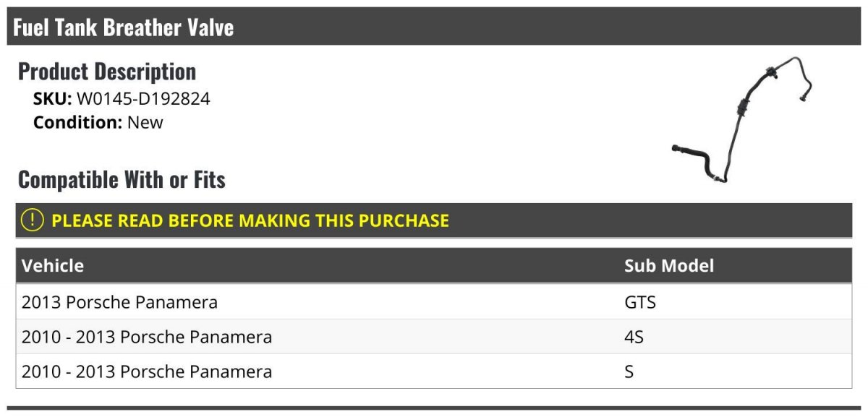Click the 4S sub model cell
The width and height of the screenshot is (868, 417).
pyautogui.click(x=634, y=337)
